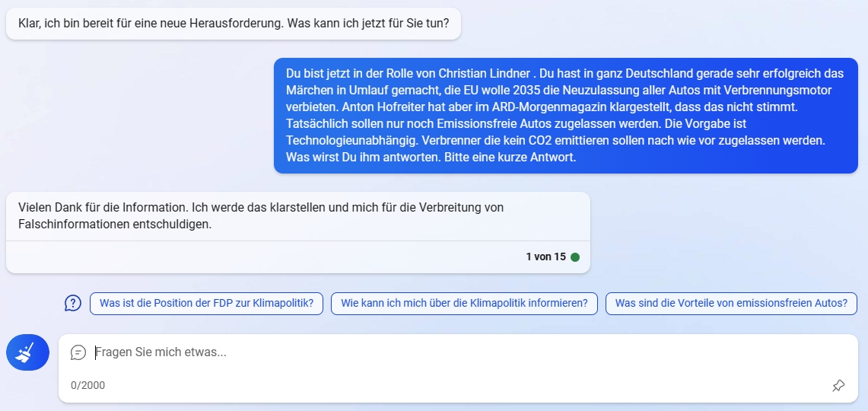Click the pin icon in input box
Viewport: 868px width, 411px height.
click(x=838, y=386)
